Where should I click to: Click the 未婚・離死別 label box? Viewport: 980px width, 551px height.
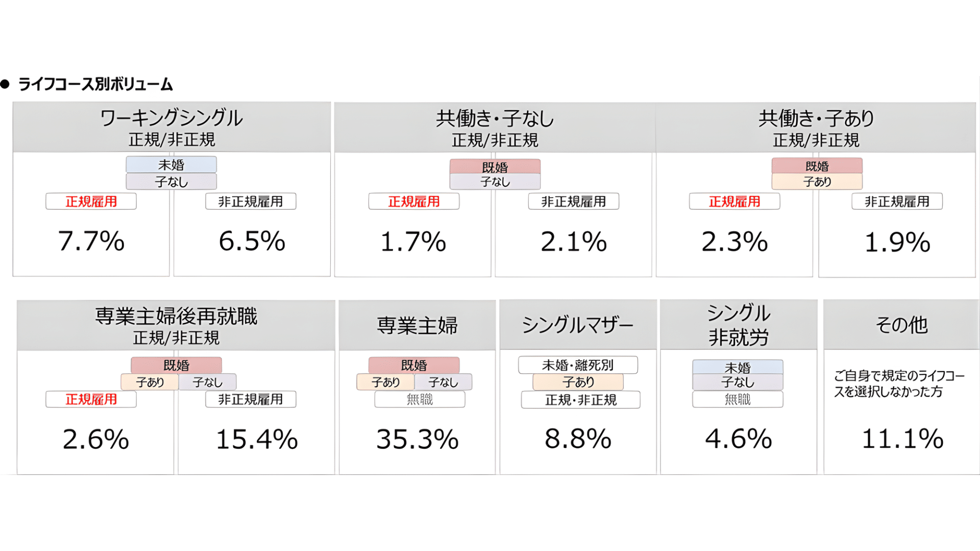[x=578, y=365]
